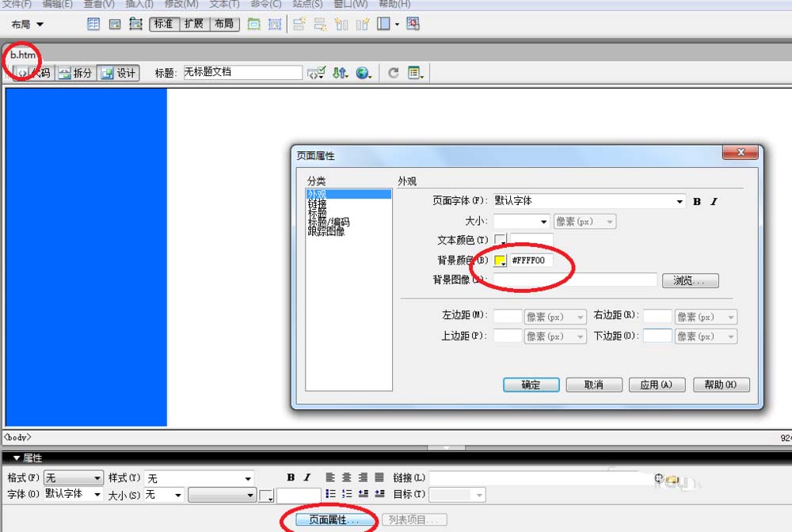Viewport: 792px width, 532px height.
Task: Open the 大小 dropdown in the properties panel
Action: coord(164,494)
